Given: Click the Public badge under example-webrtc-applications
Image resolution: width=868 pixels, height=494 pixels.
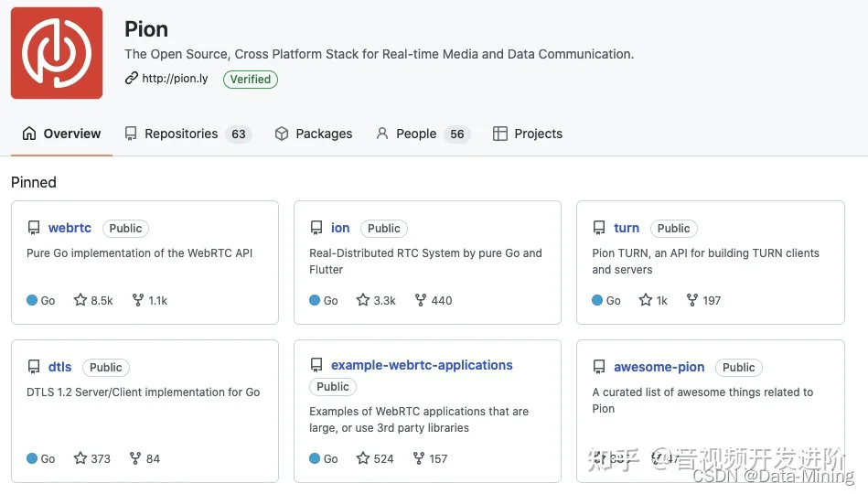Looking at the screenshot, I should pyautogui.click(x=333, y=387).
